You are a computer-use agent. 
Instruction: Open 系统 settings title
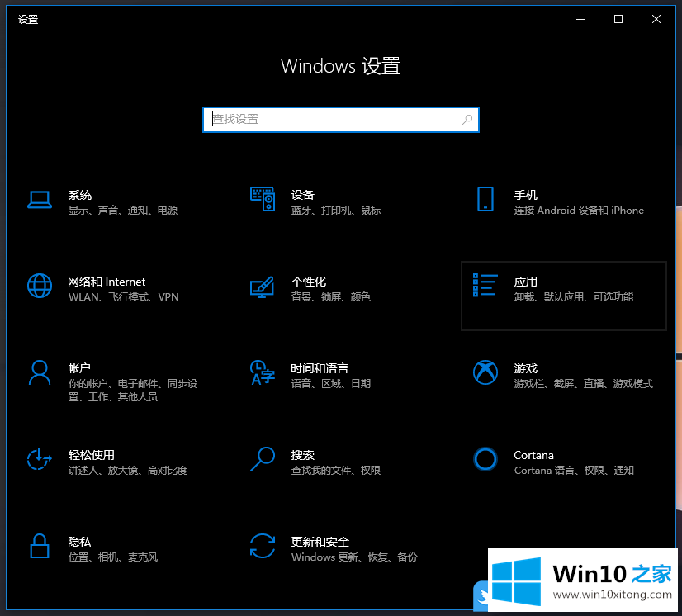click(79, 195)
